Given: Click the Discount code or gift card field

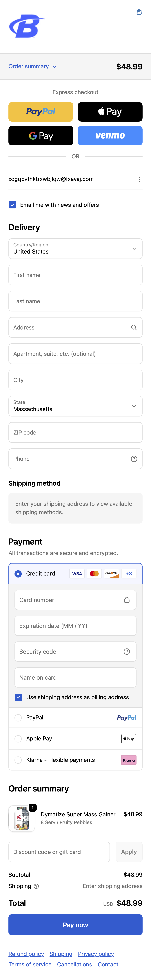Looking at the screenshot, I should pyautogui.click(x=59, y=852).
